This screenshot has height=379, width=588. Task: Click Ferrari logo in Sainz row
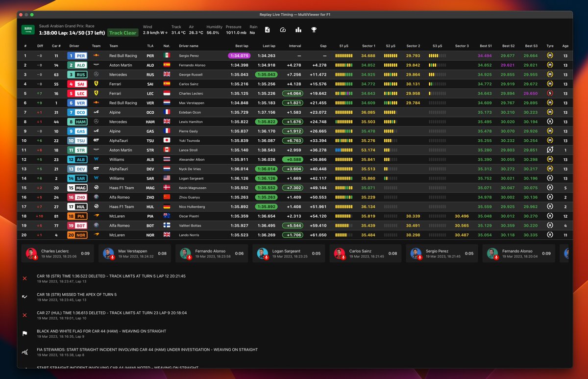pyautogui.click(x=96, y=84)
